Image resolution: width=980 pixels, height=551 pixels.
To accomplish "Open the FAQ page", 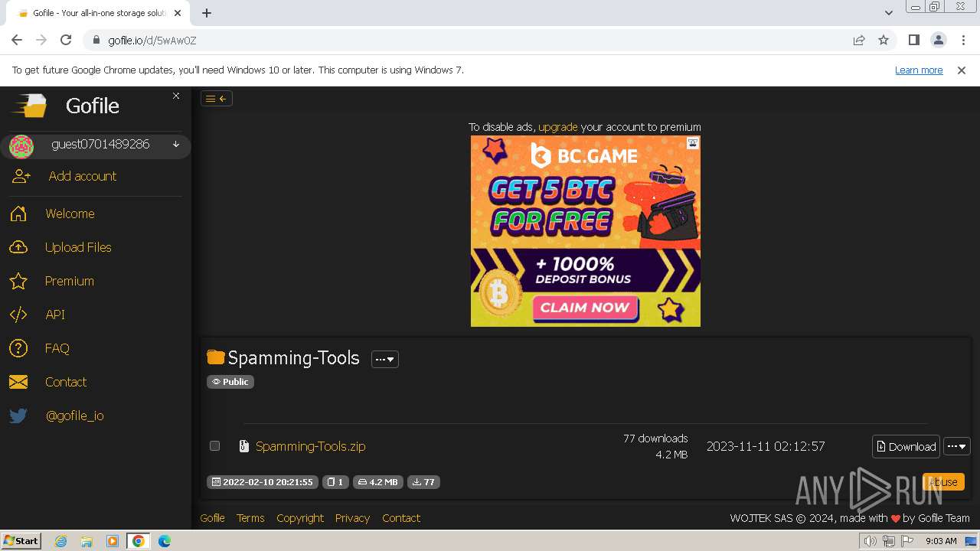I will 57,348.
